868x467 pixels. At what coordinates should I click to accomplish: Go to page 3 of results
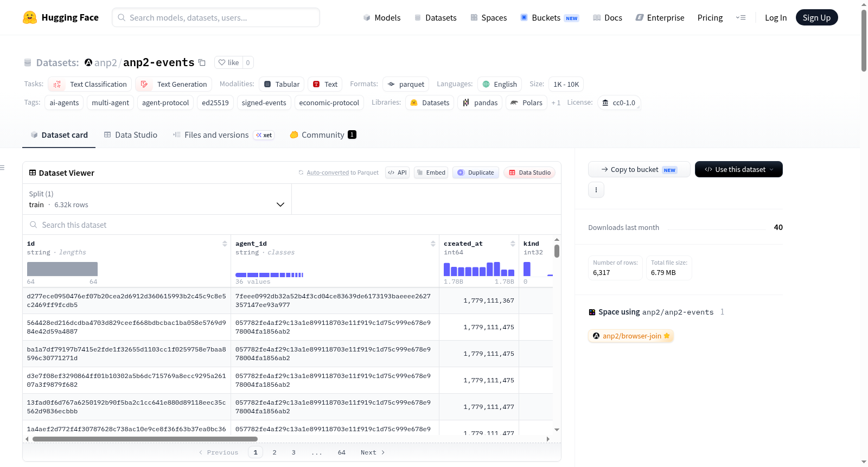point(293,452)
